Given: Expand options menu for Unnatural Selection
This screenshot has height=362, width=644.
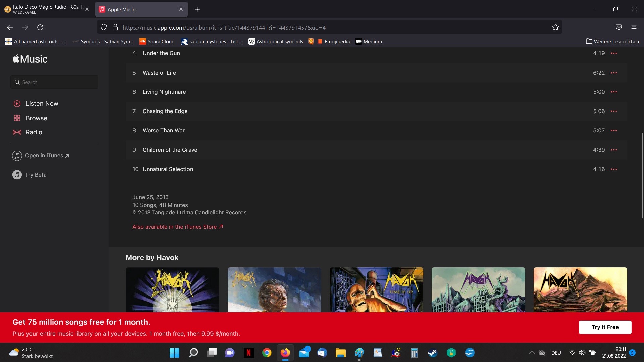Looking at the screenshot, I should 614,169.
